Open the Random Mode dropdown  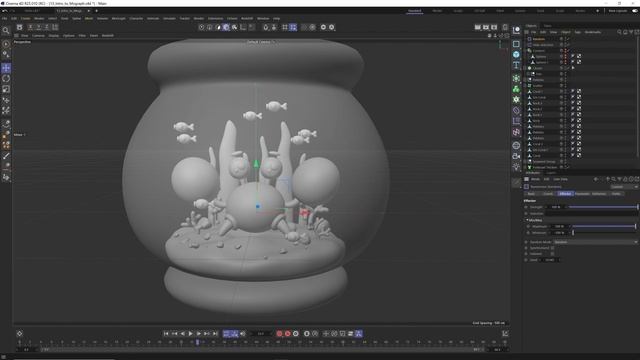click(596, 242)
